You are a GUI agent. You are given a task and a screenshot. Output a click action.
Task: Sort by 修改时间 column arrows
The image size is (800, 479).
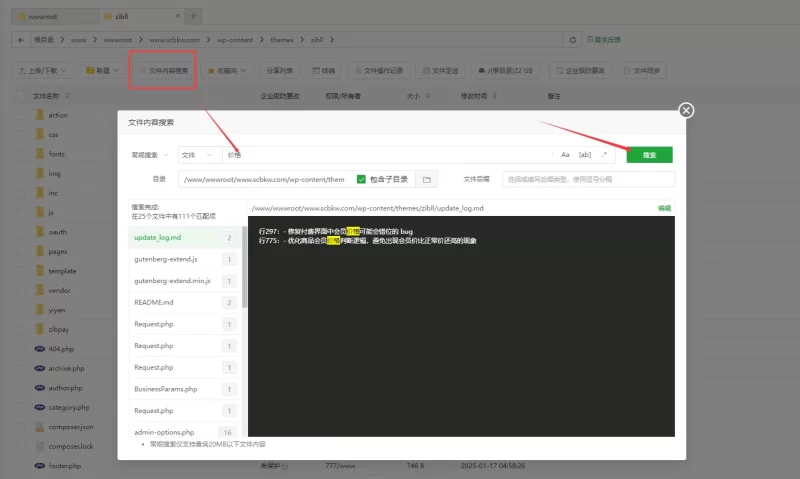click(495, 96)
